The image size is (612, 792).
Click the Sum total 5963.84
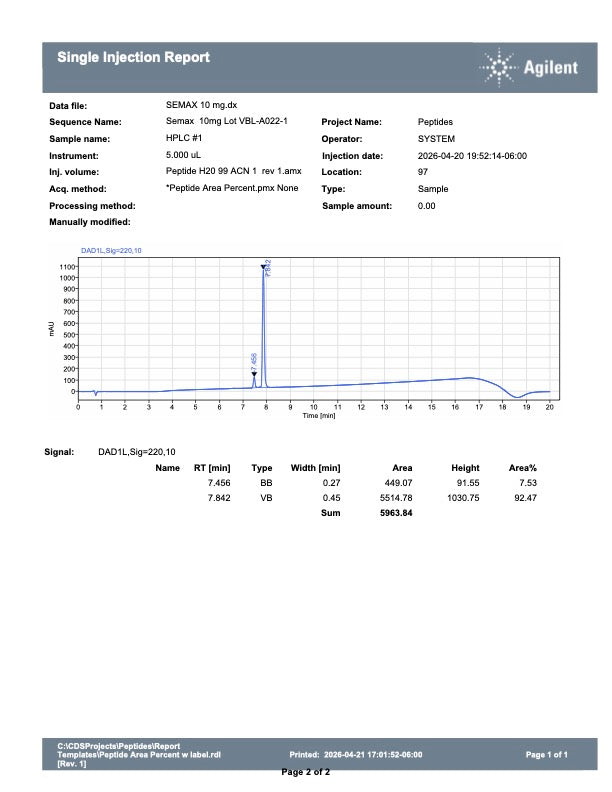click(x=396, y=513)
